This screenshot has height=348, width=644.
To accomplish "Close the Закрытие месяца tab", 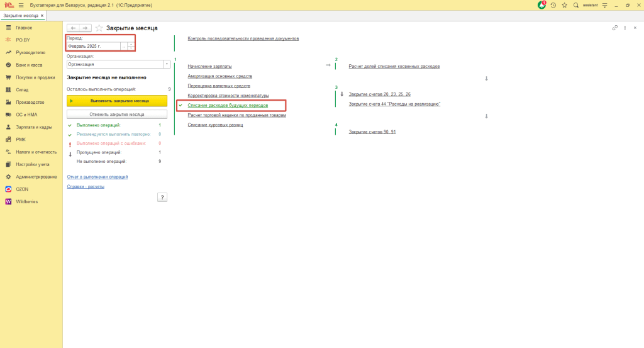I will pos(42,16).
